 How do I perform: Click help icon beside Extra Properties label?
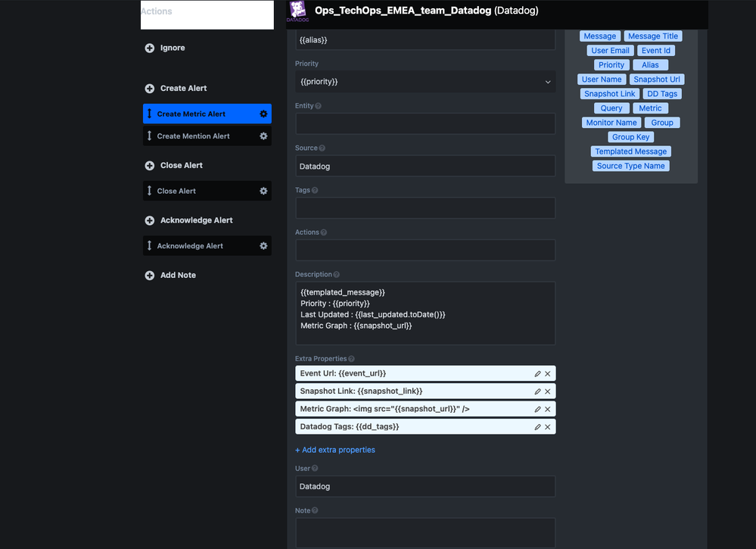coord(351,359)
